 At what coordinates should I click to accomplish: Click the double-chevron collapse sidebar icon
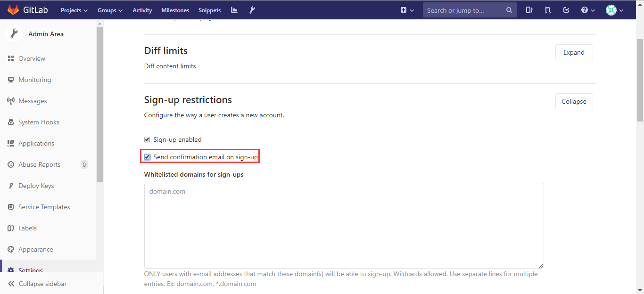coord(11,284)
